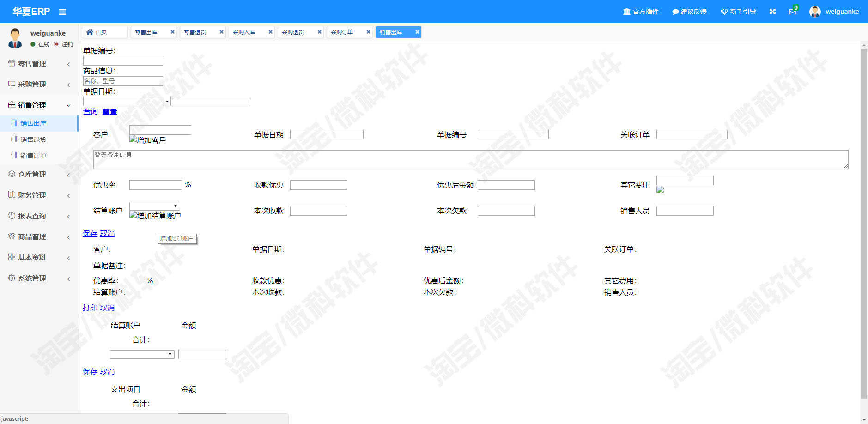Click the 系统管理 gear icon in the sidebar

pyautogui.click(x=12, y=278)
